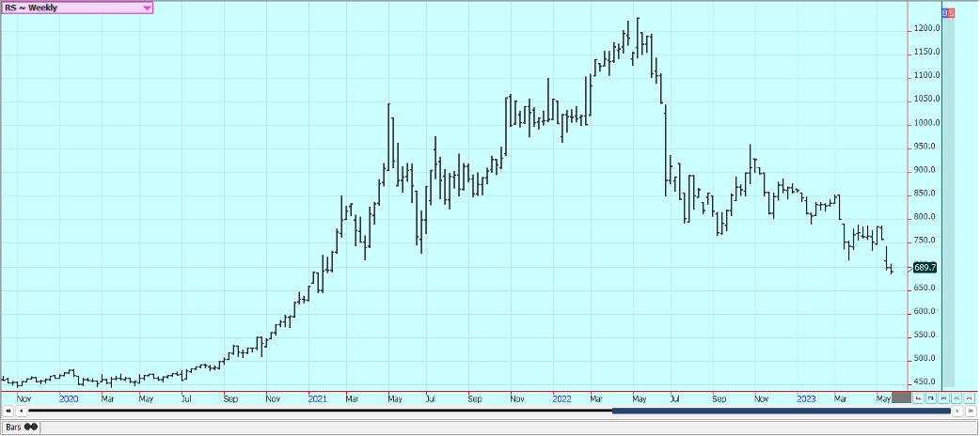Click the red arrow scale icon
The image size is (980, 436).
[x=918, y=397]
